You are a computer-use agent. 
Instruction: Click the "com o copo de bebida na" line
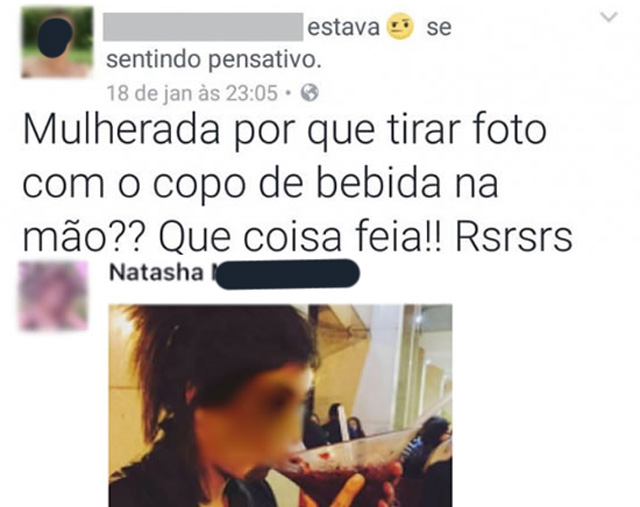click(x=260, y=185)
